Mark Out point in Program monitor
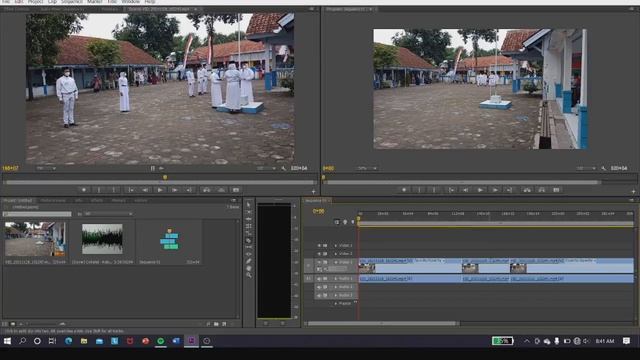 (x=434, y=190)
